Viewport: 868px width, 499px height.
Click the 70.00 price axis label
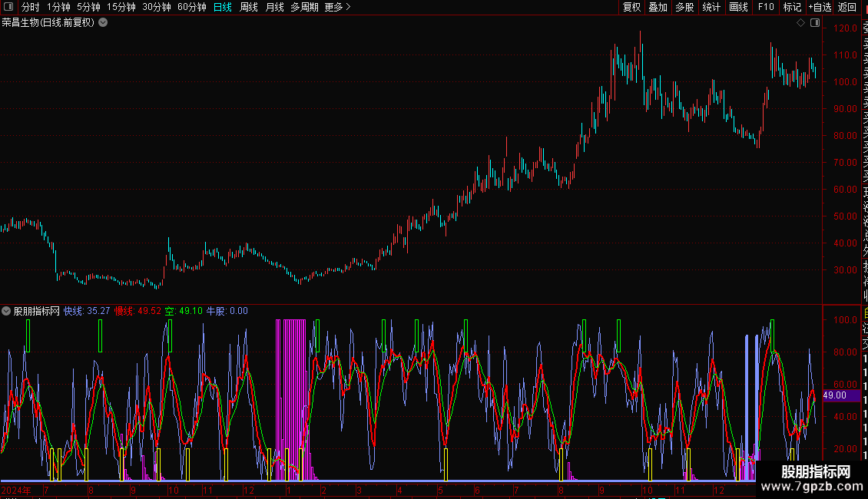click(845, 163)
